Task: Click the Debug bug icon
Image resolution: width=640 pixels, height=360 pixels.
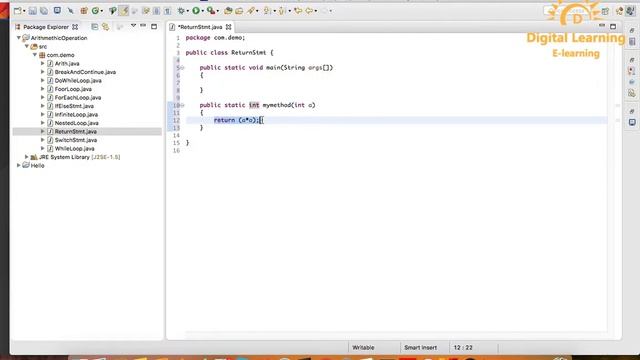Action: (181, 11)
